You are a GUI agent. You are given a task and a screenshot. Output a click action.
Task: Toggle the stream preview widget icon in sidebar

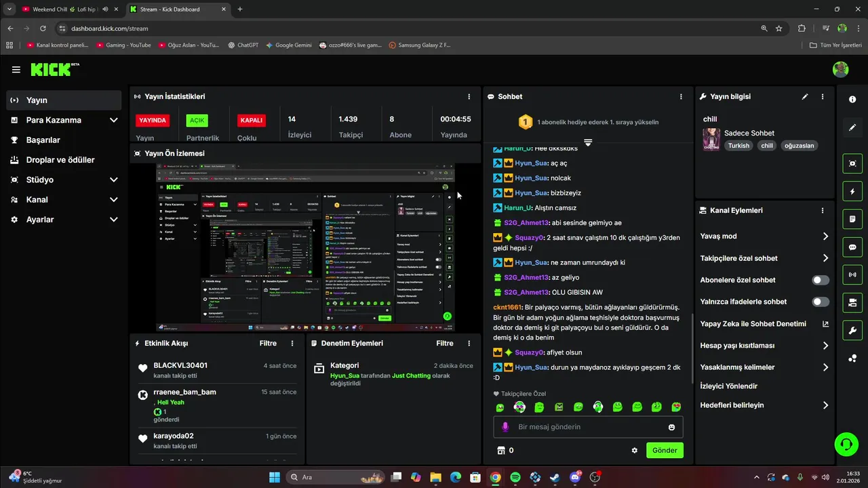tap(852, 163)
